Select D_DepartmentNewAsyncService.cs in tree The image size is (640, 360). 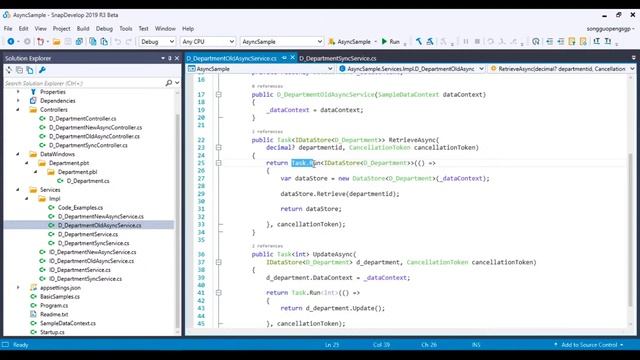100,216
